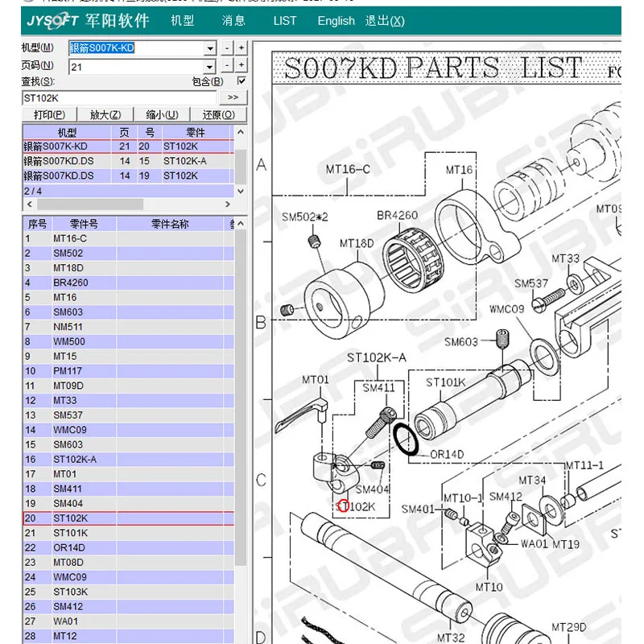Click the JYSOFT 军阳软件 logo
This screenshot has height=644, width=644.
pyautogui.click(x=88, y=21)
